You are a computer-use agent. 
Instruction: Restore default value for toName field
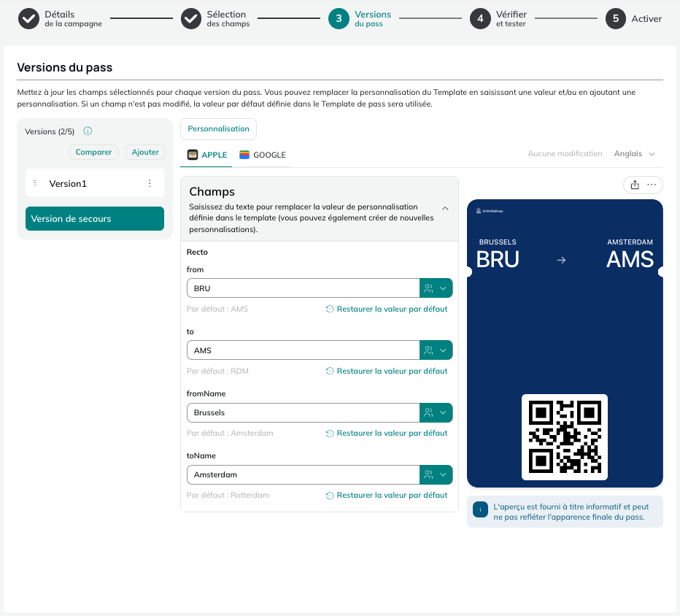(x=387, y=495)
